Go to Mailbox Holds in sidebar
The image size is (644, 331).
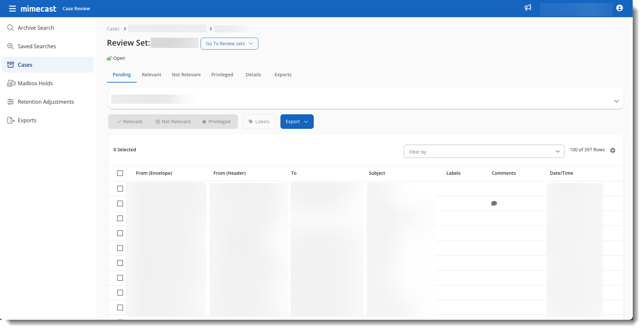35,83
